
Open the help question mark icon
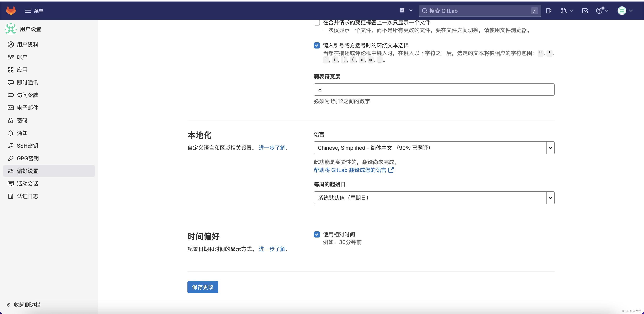(599, 11)
